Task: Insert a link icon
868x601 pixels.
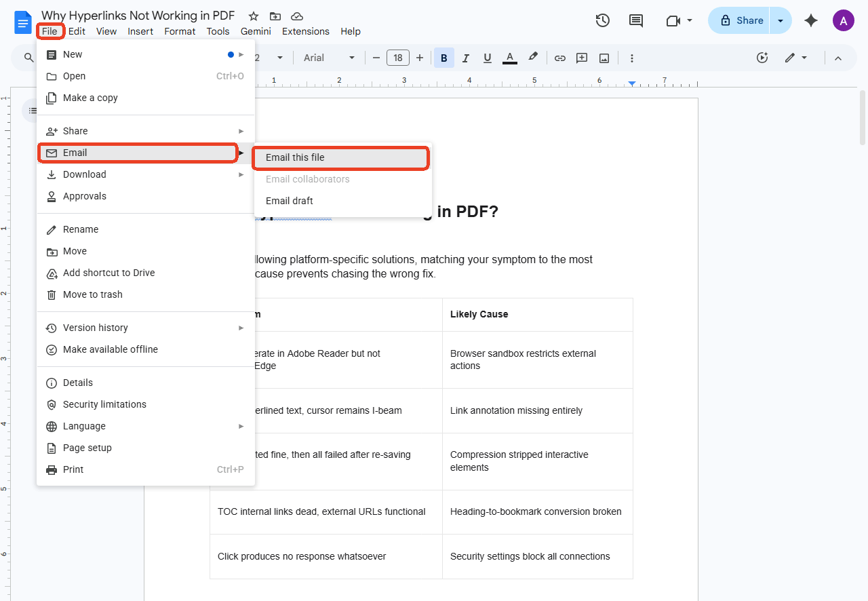Action: [x=560, y=58]
